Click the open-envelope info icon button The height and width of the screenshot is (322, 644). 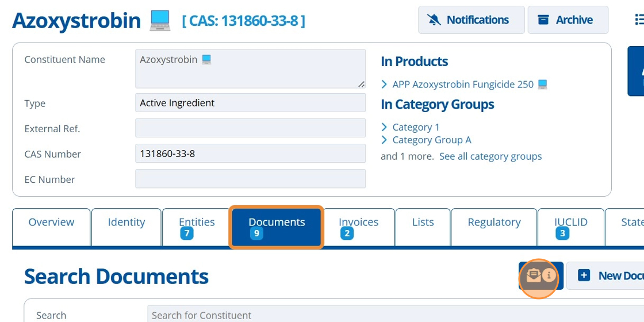[x=540, y=276]
